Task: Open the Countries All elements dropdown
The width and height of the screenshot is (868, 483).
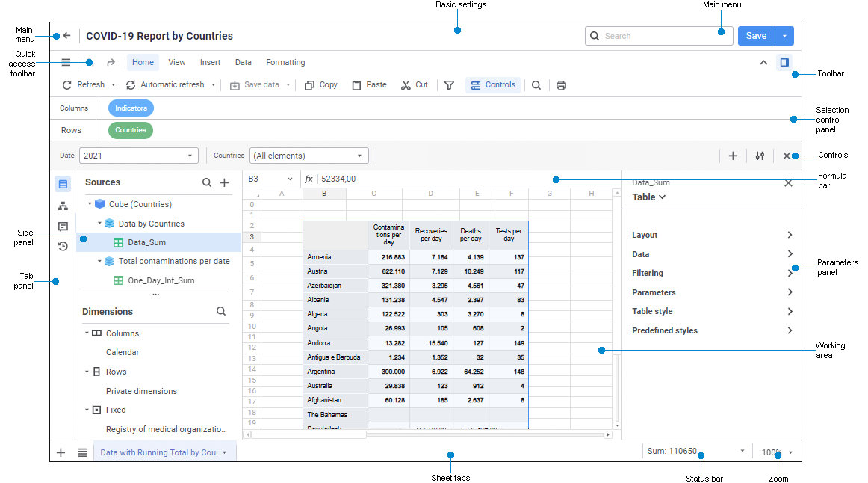Action: 309,156
